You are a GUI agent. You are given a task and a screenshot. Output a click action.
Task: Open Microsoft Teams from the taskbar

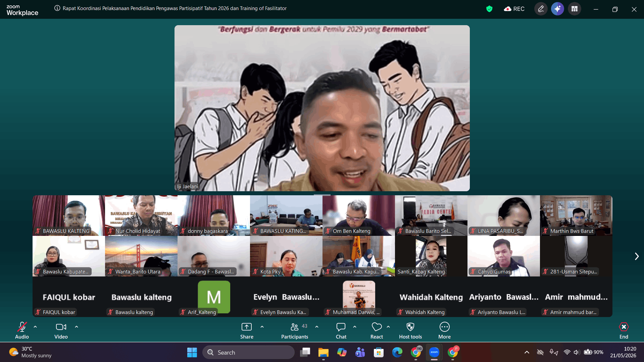360,352
